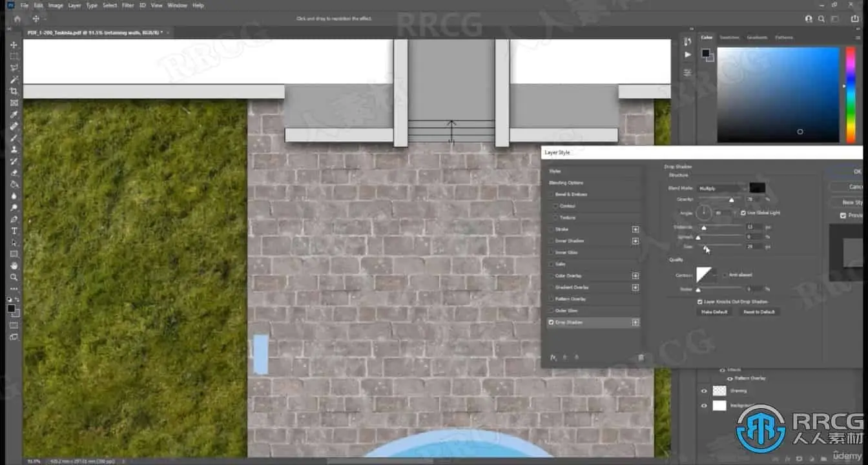Open the Color panel options menu
The image size is (868, 465).
(x=858, y=37)
